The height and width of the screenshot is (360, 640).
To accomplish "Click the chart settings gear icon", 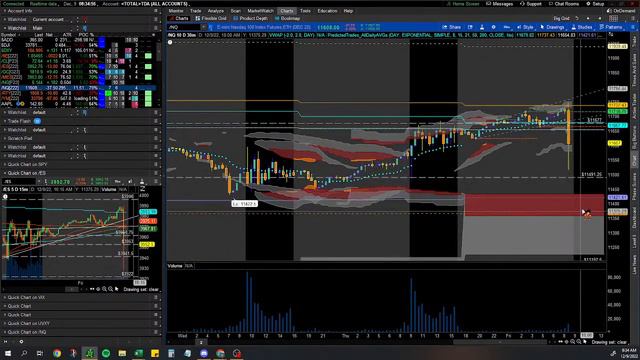I will click(x=493, y=27).
